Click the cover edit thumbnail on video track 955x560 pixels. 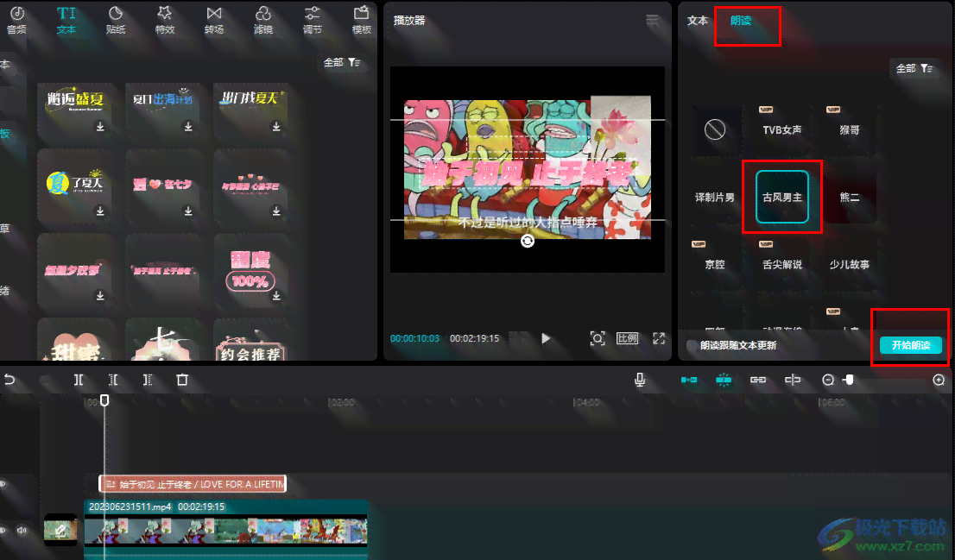[60, 530]
